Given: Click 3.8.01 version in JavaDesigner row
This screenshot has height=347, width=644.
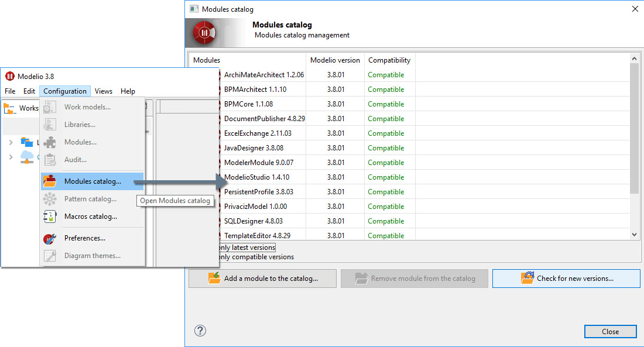Looking at the screenshot, I should pyautogui.click(x=335, y=148).
